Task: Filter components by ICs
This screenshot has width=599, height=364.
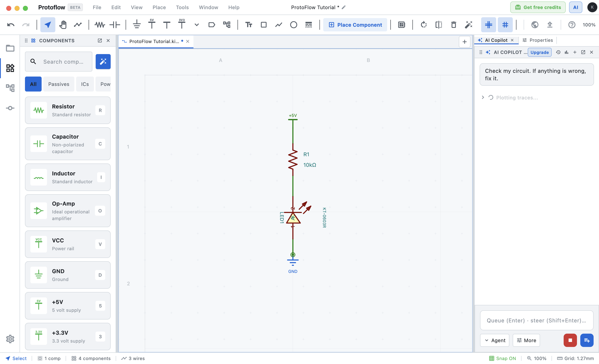Action: (85, 84)
